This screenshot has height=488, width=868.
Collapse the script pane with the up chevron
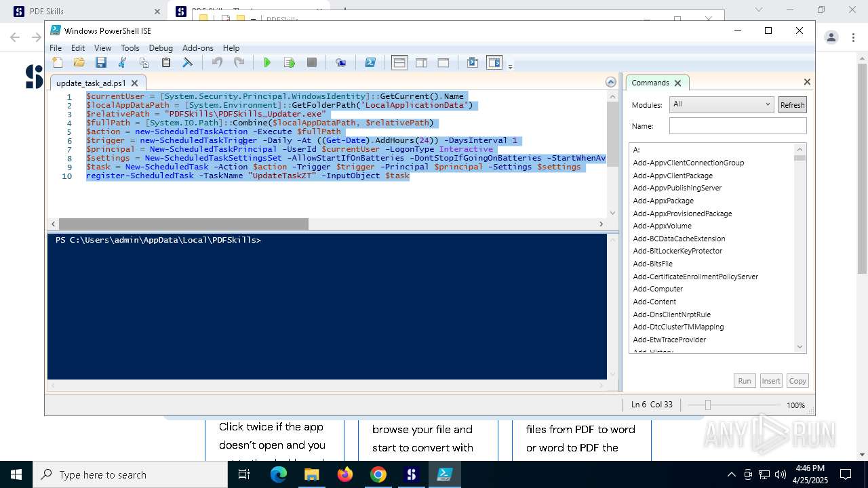tap(611, 82)
